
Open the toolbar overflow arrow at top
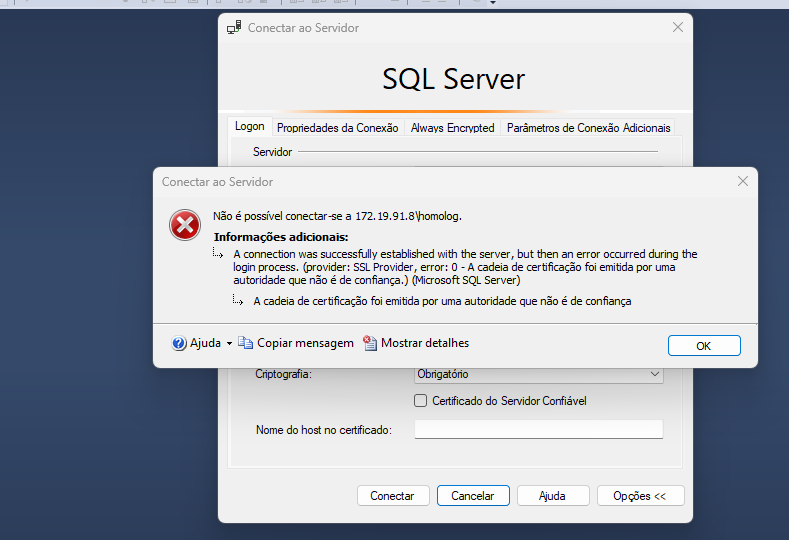point(493,3)
